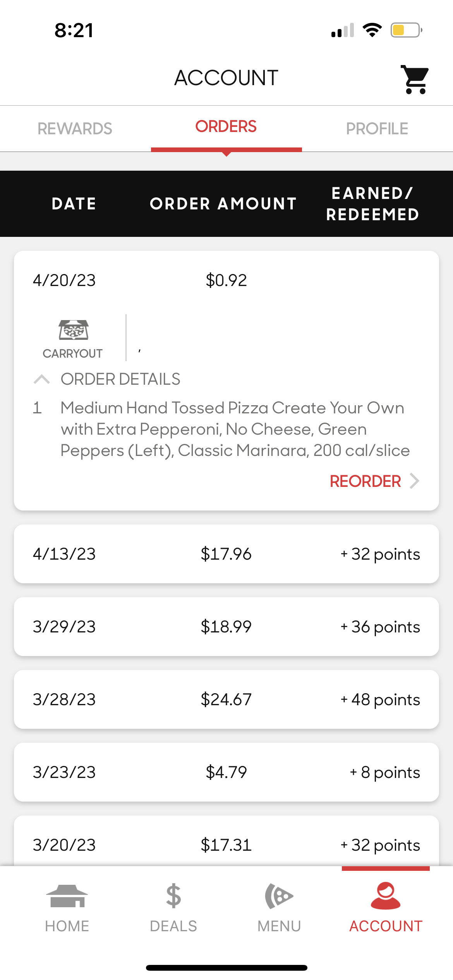Viewport: 453px width, 980px height.
Task: Tap the Wi-Fi status icon
Action: coord(372,30)
